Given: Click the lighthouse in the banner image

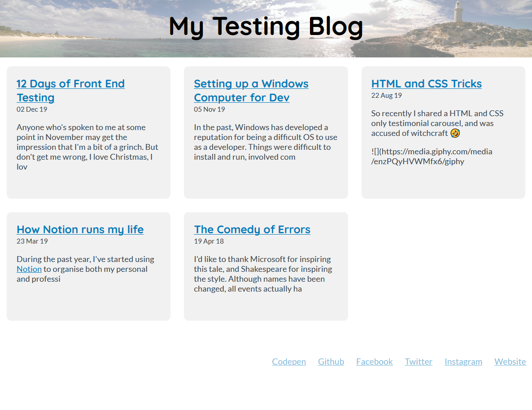Looking at the screenshot, I should click(x=458, y=12).
